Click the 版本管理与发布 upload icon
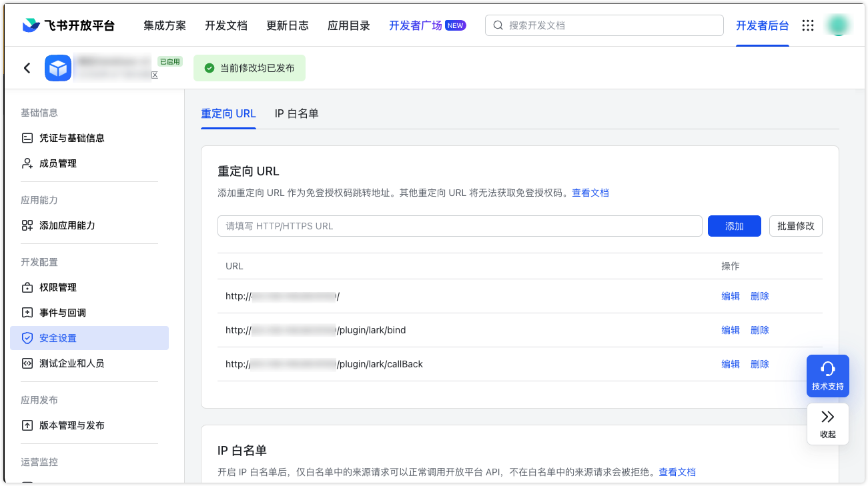The image size is (868, 486). coord(27,425)
